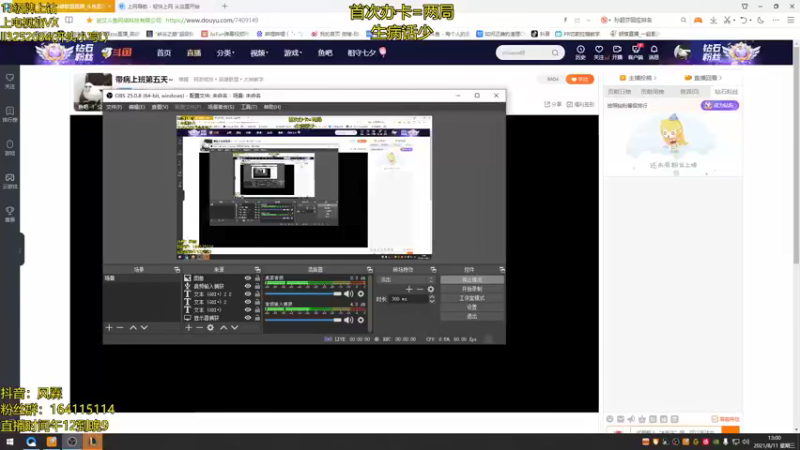The image size is (800, 450).
Task: Click the start recording button in OBS
Action: click(x=472, y=289)
